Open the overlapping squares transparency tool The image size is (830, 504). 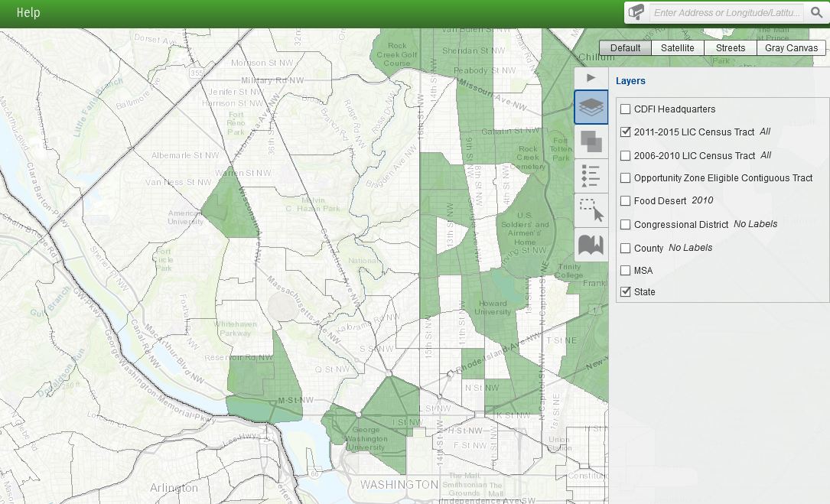tap(591, 141)
